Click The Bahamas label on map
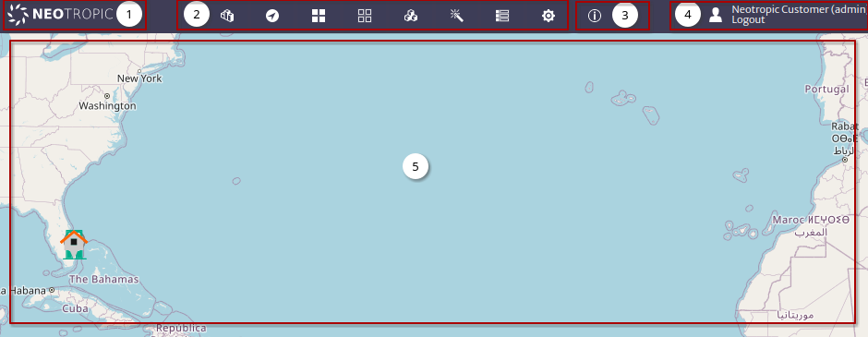Image resolution: width=868 pixels, height=337 pixels. (x=103, y=279)
